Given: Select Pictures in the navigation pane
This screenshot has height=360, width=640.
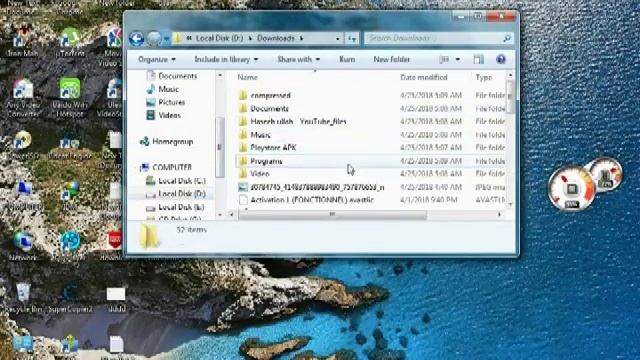Looking at the screenshot, I should 166,102.
